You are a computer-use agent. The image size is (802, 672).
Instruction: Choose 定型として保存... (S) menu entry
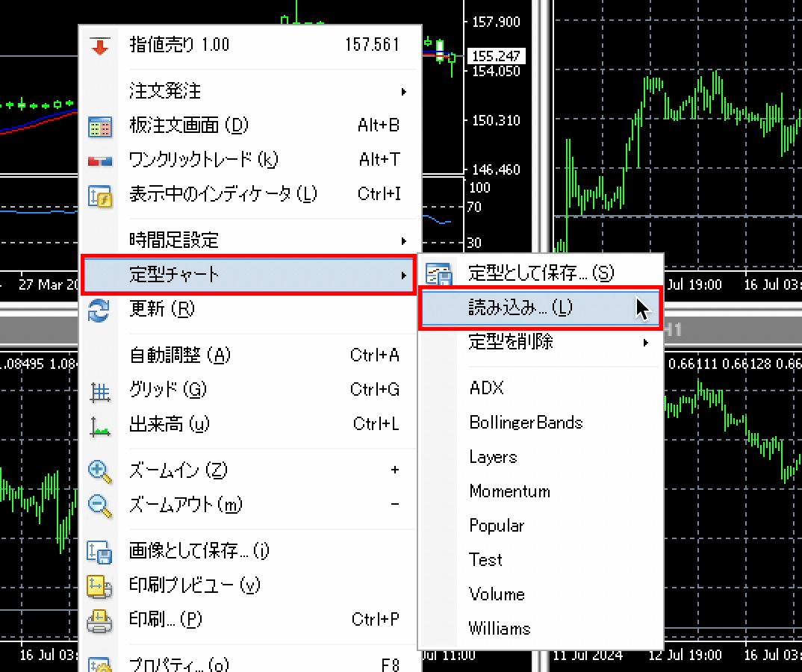coord(541,273)
